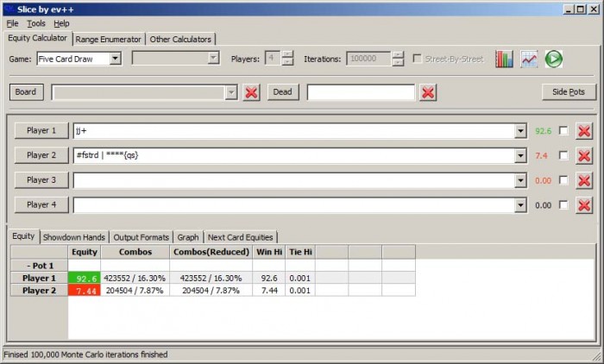Open the File menu

click(12, 23)
